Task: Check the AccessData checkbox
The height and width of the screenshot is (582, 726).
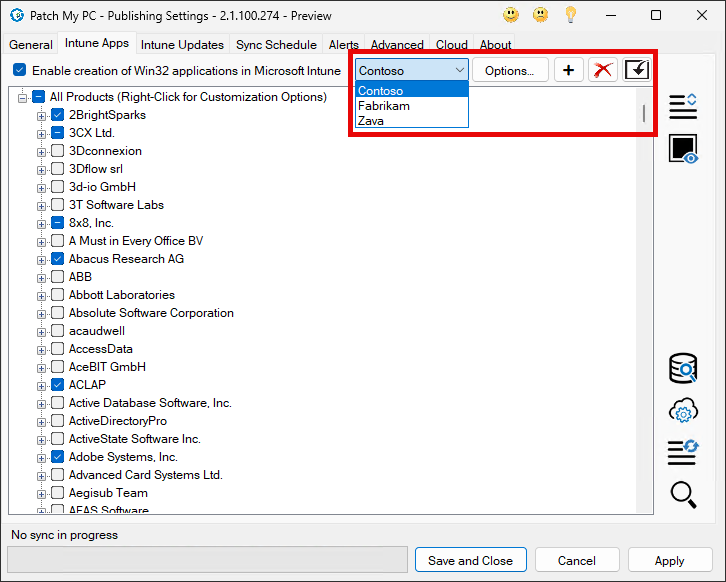Action: coord(57,349)
